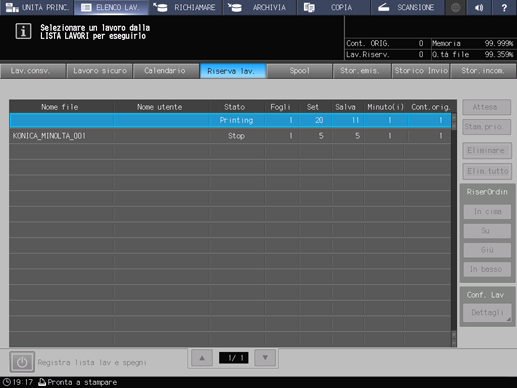Screen dimensions: 517x388
Task: Move job with In cima button
Action: [x=487, y=212]
